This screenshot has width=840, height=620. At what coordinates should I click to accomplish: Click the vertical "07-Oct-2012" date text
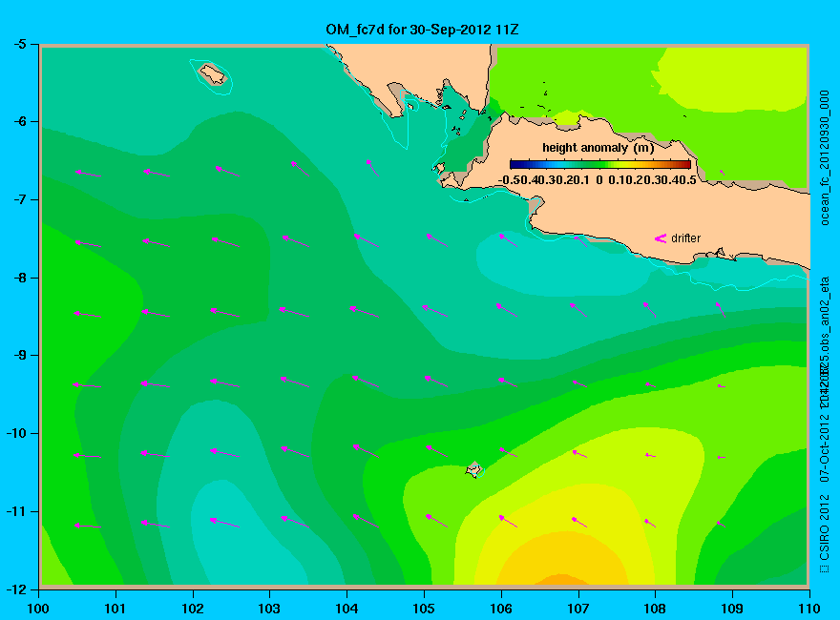[x=825, y=447]
